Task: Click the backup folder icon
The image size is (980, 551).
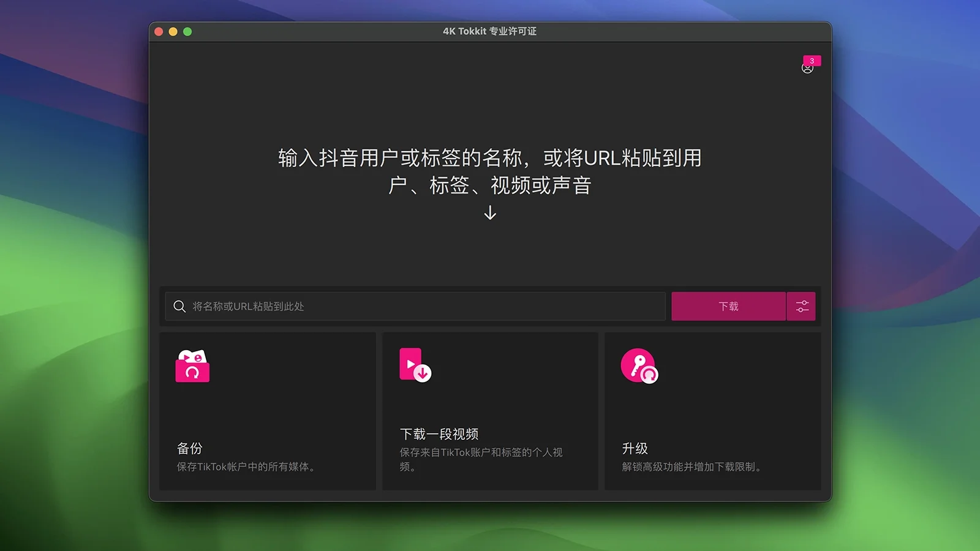Action: click(x=192, y=366)
